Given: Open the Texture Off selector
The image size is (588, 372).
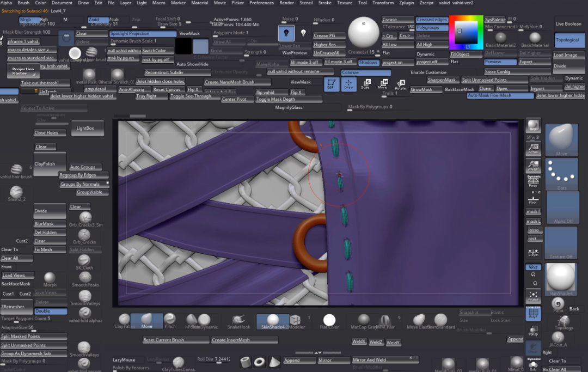Looking at the screenshot, I should [561, 243].
